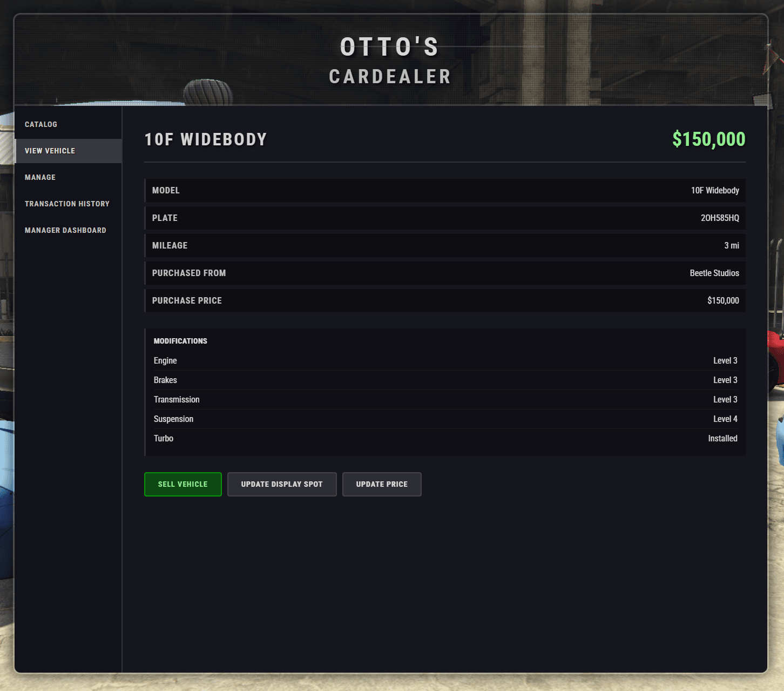The image size is (784, 691).
Task: Select the Model row value 10F Widebody
Action: point(715,190)
